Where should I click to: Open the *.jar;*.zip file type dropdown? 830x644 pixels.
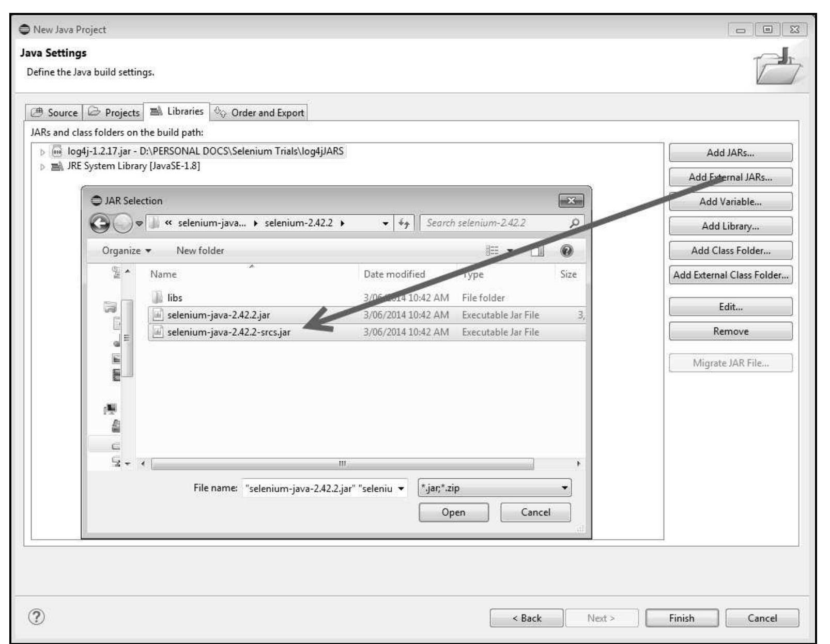point(565,486)
